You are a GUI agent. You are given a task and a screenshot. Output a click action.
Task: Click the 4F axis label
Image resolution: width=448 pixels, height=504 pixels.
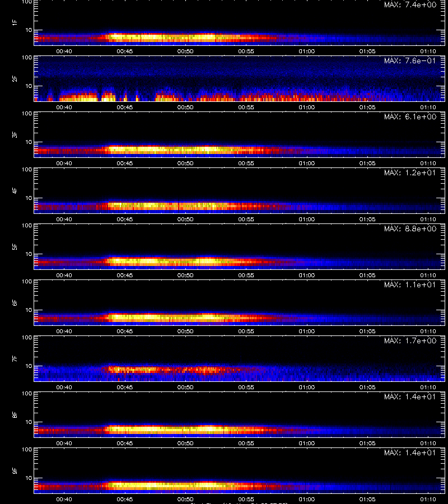click(x=15, y=190)
